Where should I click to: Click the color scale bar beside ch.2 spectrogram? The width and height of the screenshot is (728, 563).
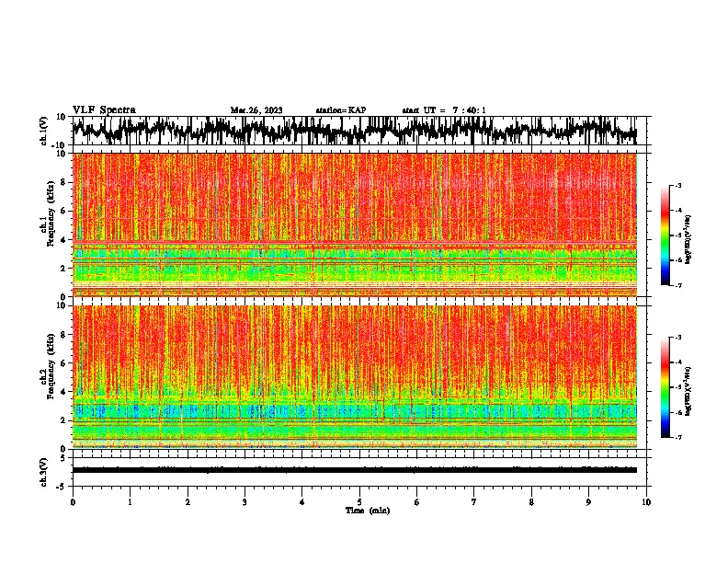(x=665, y=387)
